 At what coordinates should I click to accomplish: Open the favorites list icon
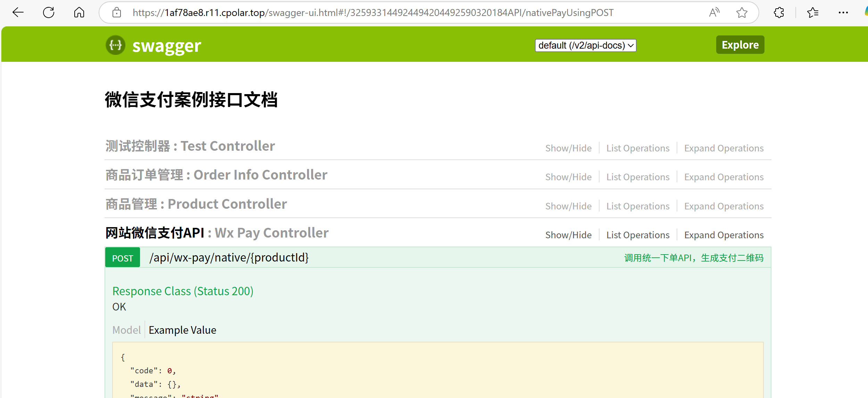813,13
